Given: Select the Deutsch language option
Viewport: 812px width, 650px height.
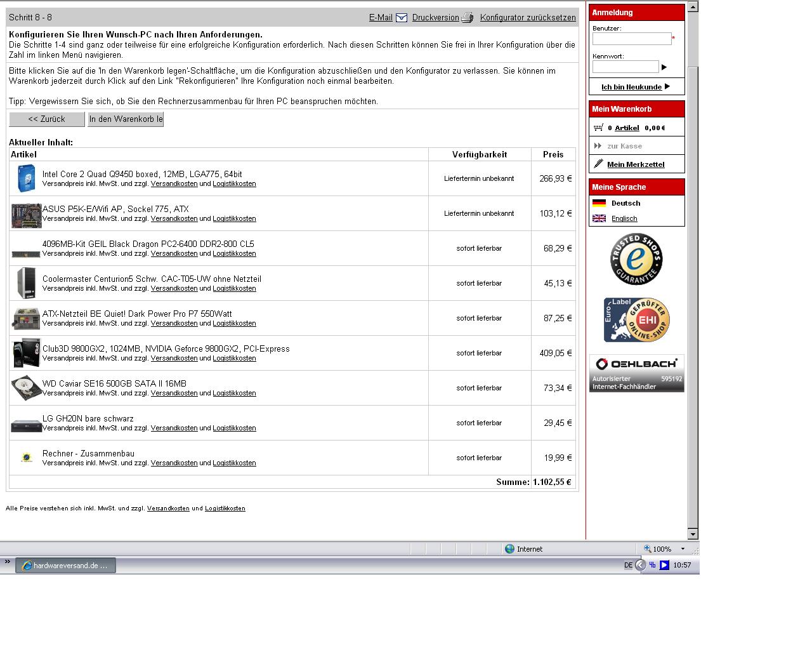Looking at the screenshot, I should point(625,203).
